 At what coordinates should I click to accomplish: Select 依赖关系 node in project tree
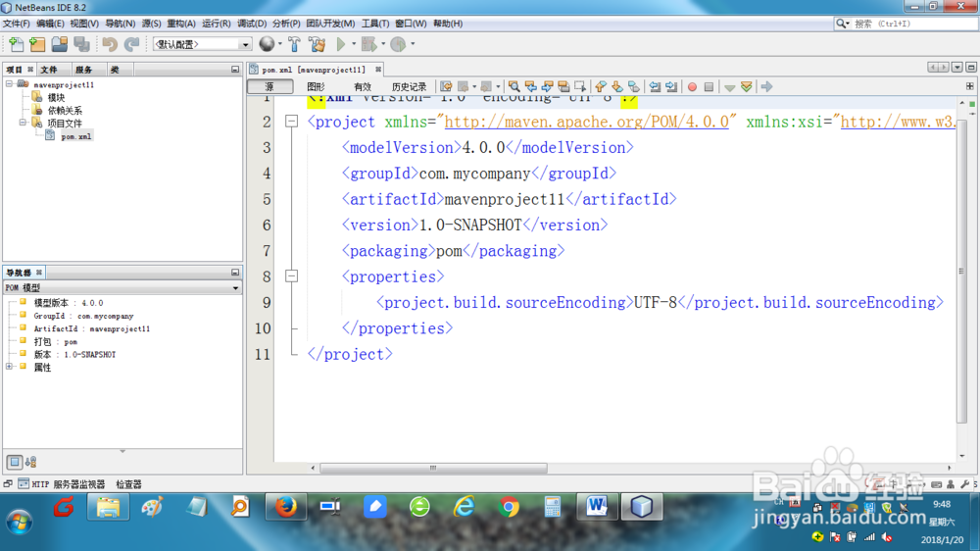point(65,110)
